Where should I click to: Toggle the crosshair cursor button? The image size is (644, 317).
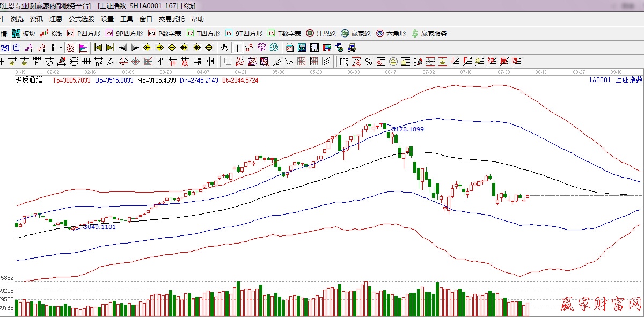[x=237, y=48]
